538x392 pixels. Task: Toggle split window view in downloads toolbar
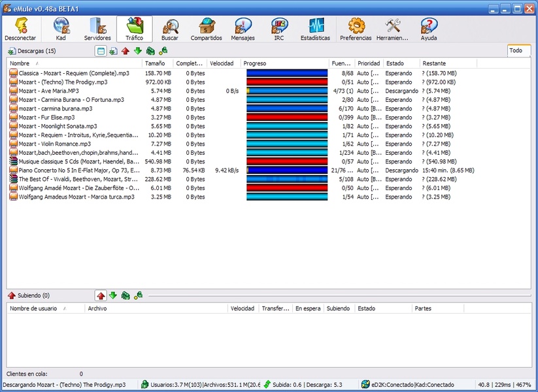(101, 51)
